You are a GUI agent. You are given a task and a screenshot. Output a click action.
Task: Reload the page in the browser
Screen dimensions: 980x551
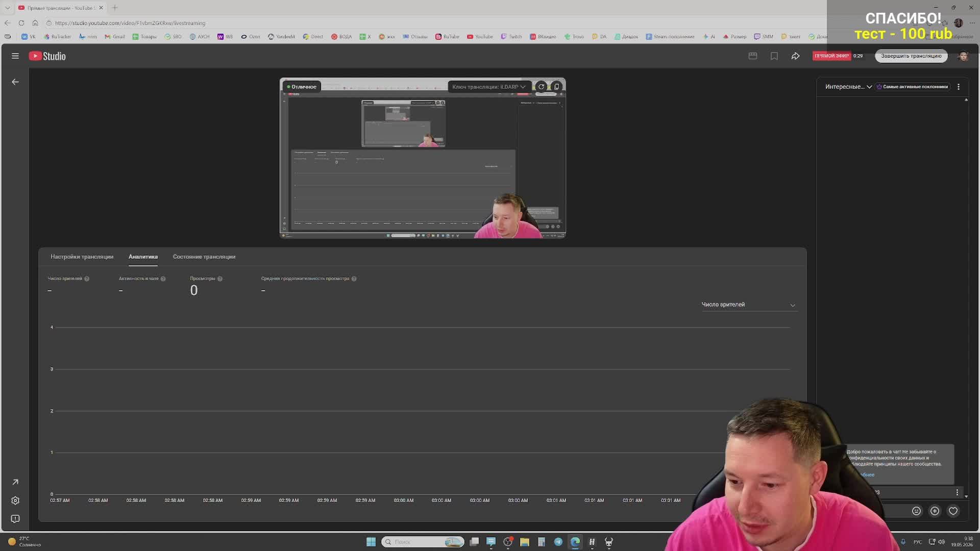pos(21,23)
